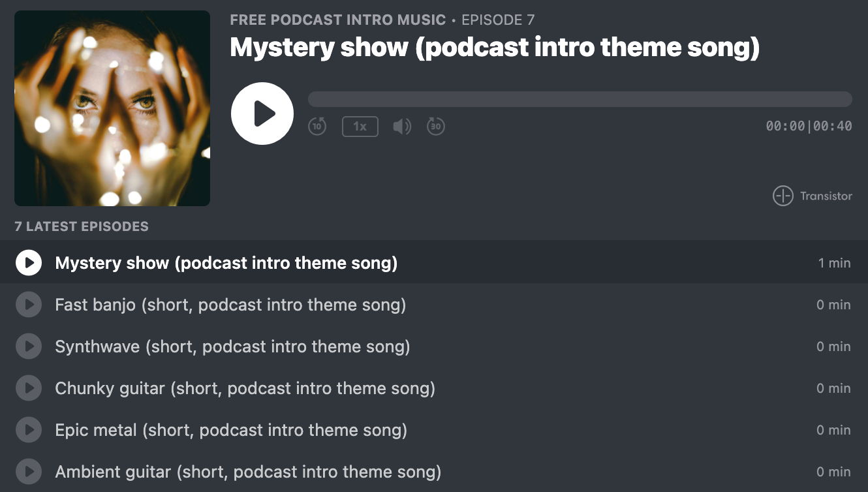
Task: Play the Ambient guitar episode icon
Action: click(29, 472)
